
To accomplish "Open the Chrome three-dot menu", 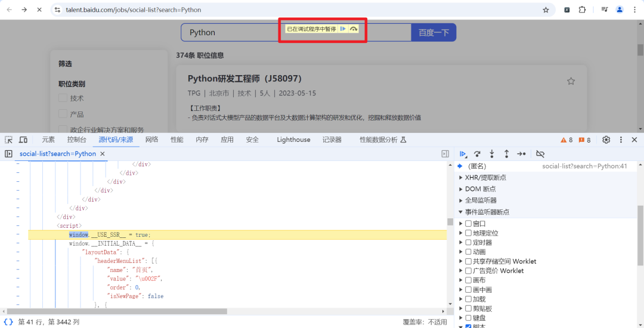I will 635,10.
